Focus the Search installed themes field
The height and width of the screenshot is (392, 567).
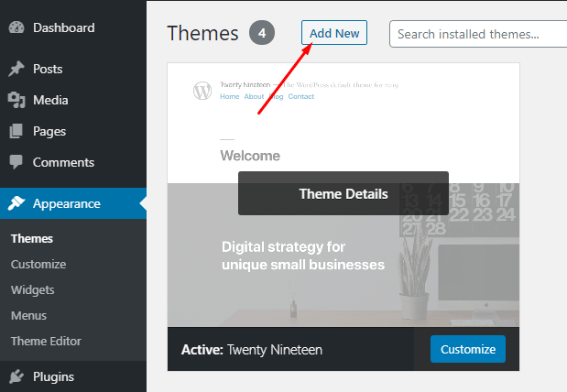click(x=478, y=34)
